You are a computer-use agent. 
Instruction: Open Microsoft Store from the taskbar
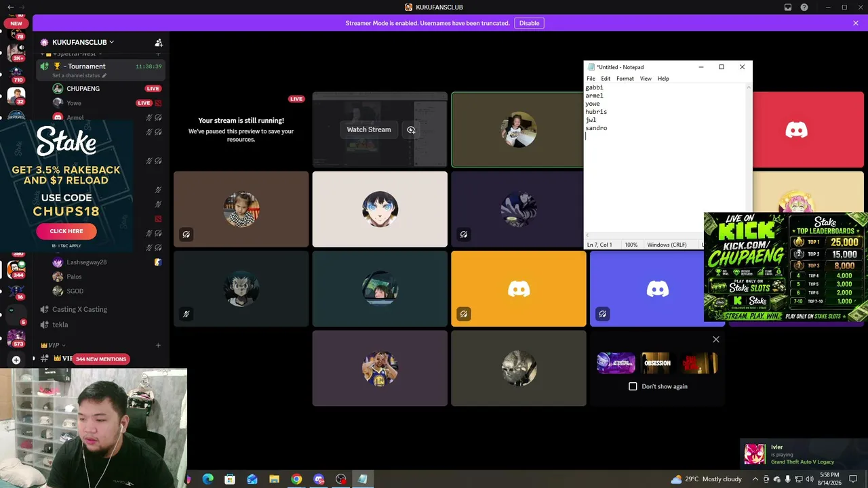pyautogui.click(x=230, y=479)
